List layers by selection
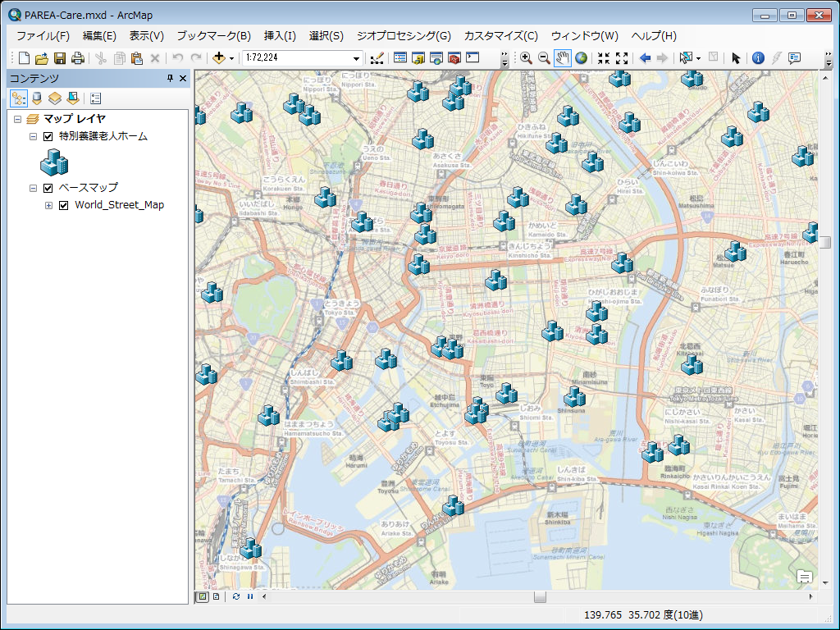 [x=73, y=98]
